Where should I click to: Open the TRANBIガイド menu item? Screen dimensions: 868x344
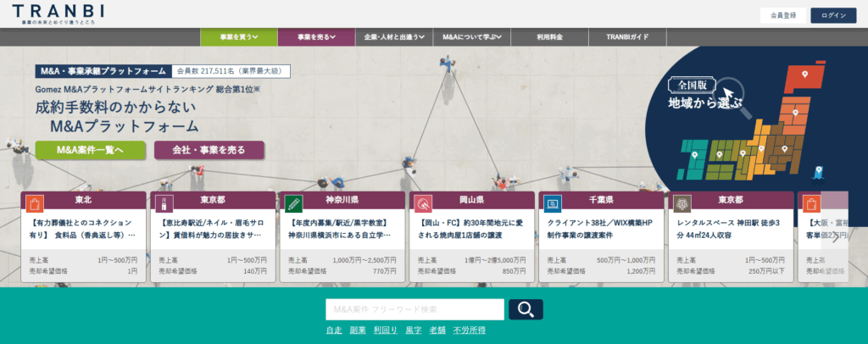[x=628, y=37]
